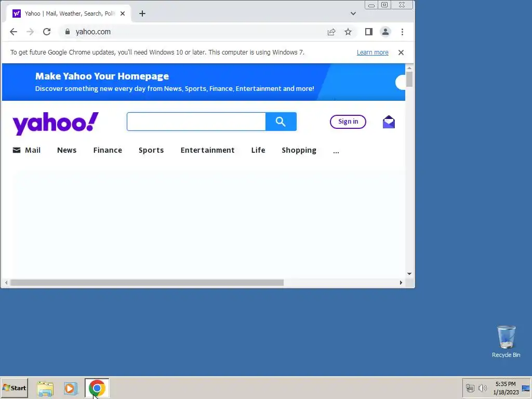This screenshot has height=399, width=532.
Task: Open the Finance section
Action: tap(108, 150)
